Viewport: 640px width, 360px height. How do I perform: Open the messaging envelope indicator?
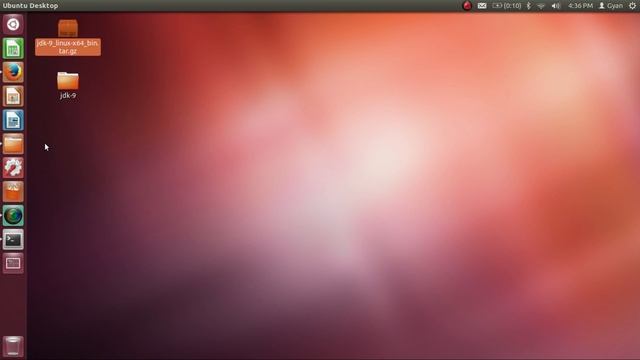(482, 6)
